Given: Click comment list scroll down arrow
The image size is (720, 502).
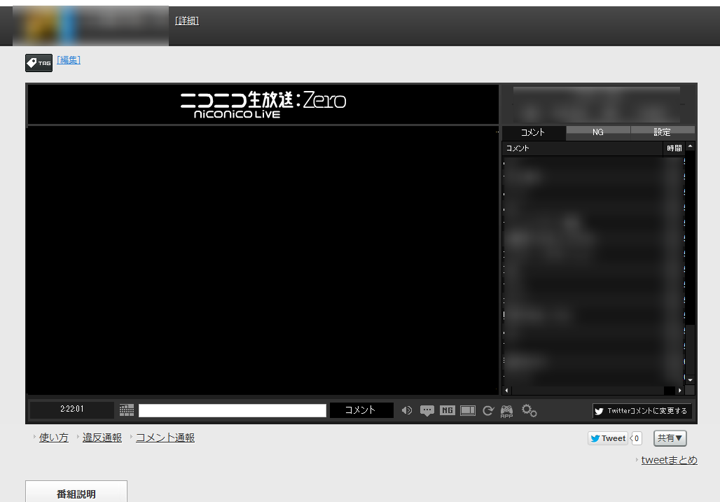Looking at the screenshot, I should (x=690, y=380).
